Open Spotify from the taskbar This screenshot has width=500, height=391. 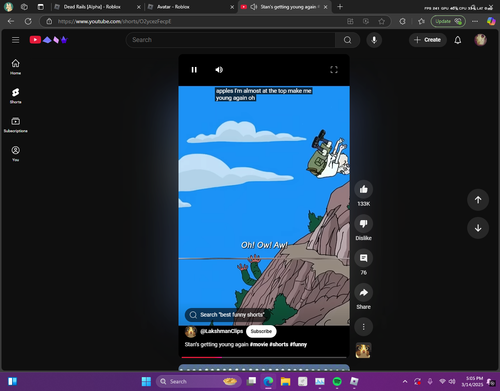337,381
